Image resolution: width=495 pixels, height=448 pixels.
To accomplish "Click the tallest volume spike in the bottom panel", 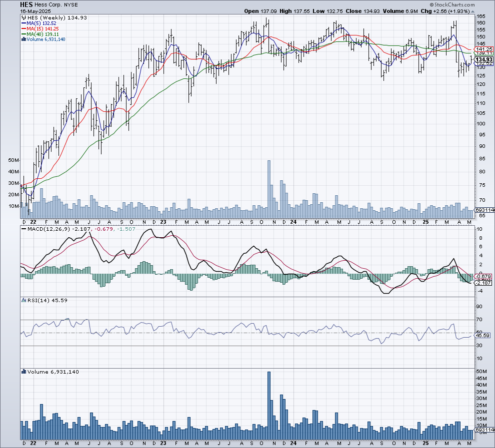I will 269,406.
